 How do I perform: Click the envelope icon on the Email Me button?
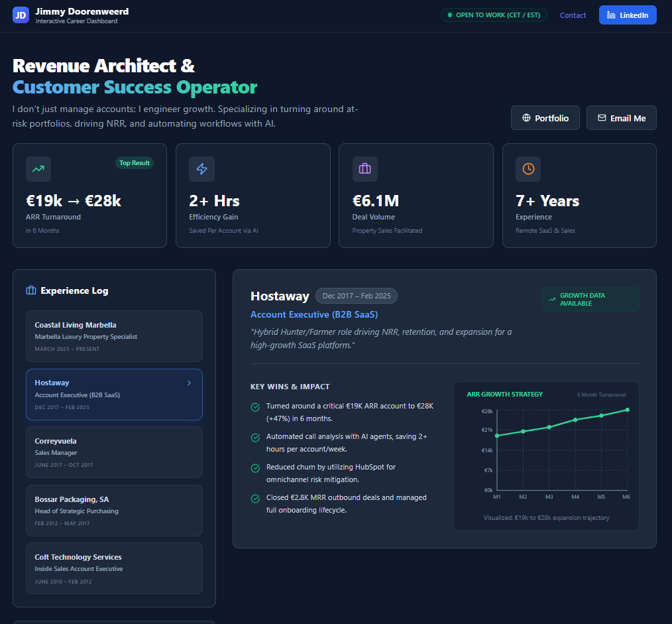pyautogui.click(x=602, y=117)
